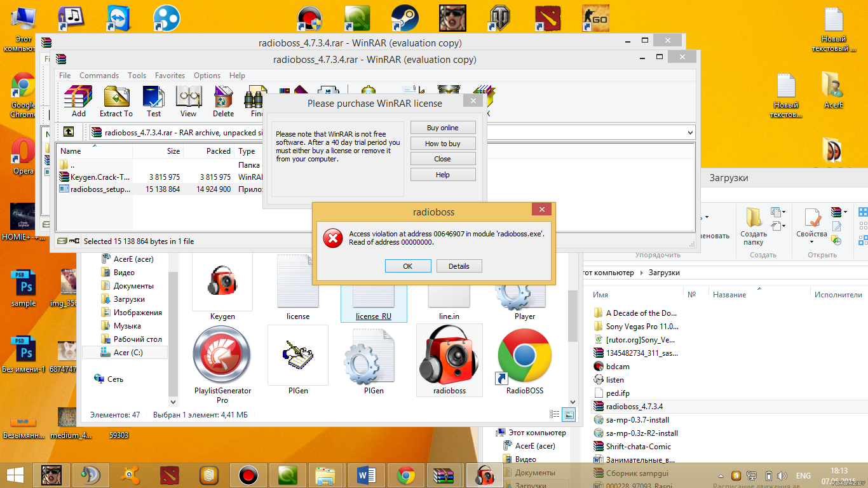Click Chrome taskbar icon
Screen dimensions: 868x488
click(406, 475)
